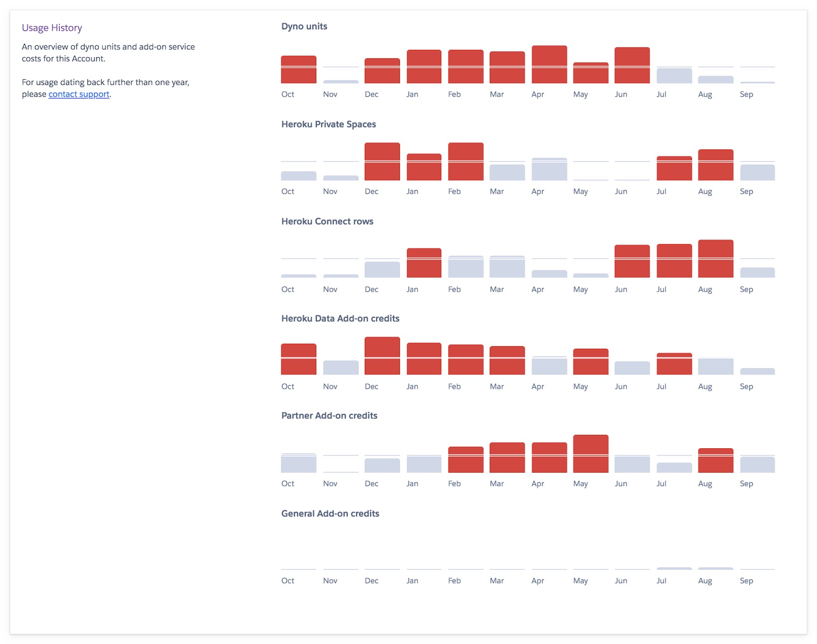Screen dimensions: 817x644
Task: Select the Usage History heading
Action: [52, 27]
